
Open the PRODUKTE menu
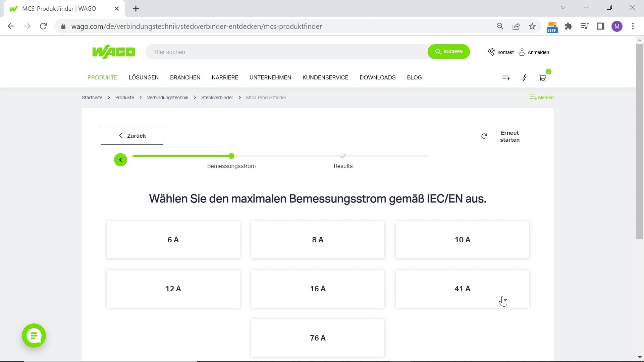click(x=102, y=77)
